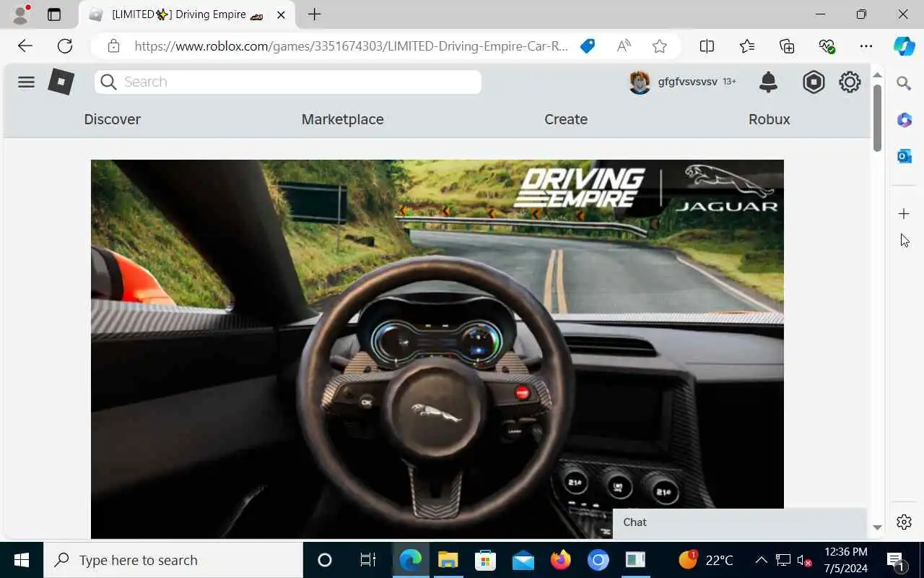Viewport: 924px width, 578px height.
Task: Open File Explorer from taskbar
Action: (448, 560)
